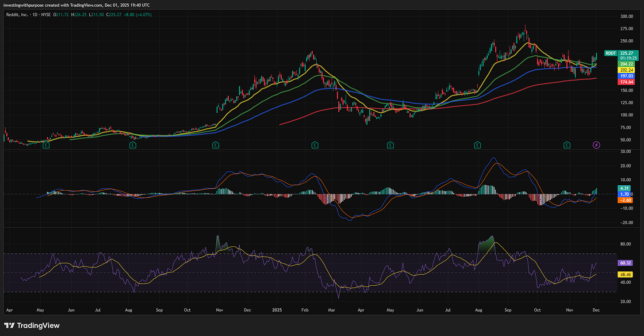The image size is (644, 336).
Task: Click the earnings E marker nearest May 2025
Action: pyautogui.click(x=390, y=145)
